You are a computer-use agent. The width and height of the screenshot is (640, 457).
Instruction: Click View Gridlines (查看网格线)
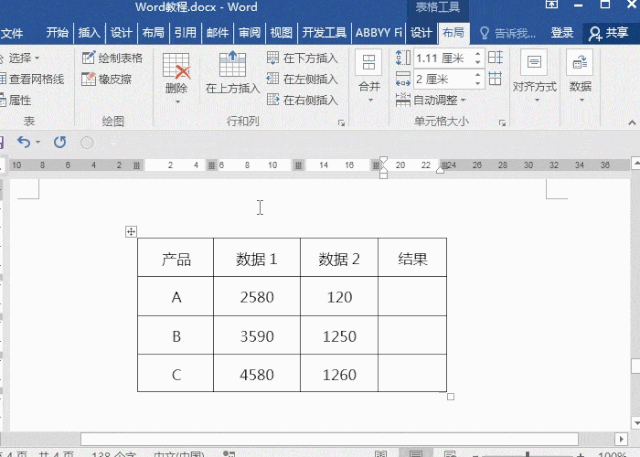pyautogui.click(x=32, y=79)
